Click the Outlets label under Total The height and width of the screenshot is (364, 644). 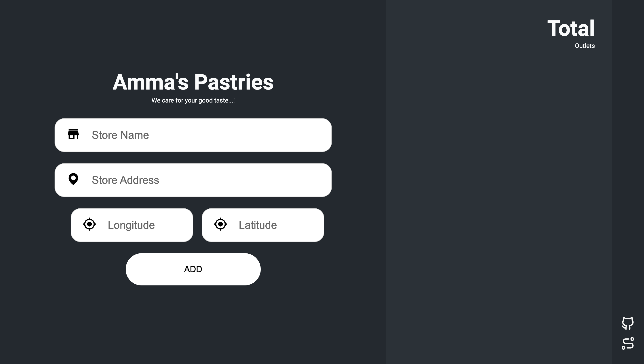point(585,46)
